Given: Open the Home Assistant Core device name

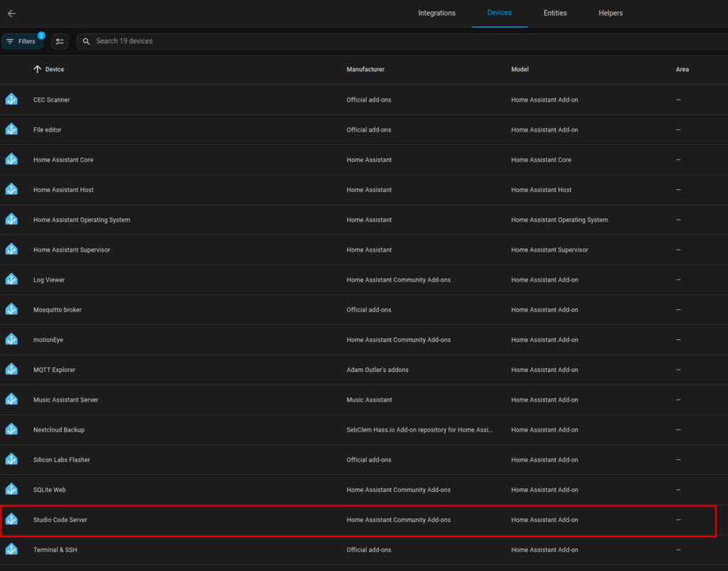Looking at the screenshot, I should pyautogui.click(x=63, y=160).
